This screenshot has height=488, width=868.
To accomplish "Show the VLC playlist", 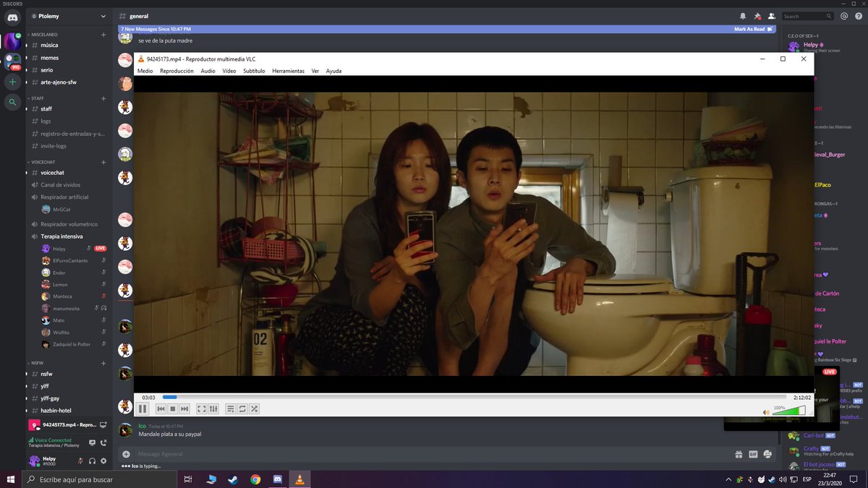I will (x=231, y=409).
